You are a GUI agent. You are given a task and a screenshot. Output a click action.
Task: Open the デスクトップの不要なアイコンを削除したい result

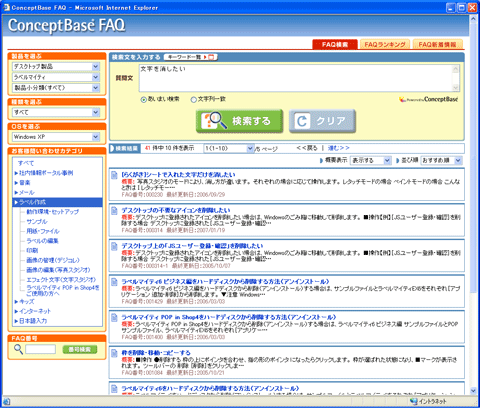pyautogui.click(x=176, y=210)
